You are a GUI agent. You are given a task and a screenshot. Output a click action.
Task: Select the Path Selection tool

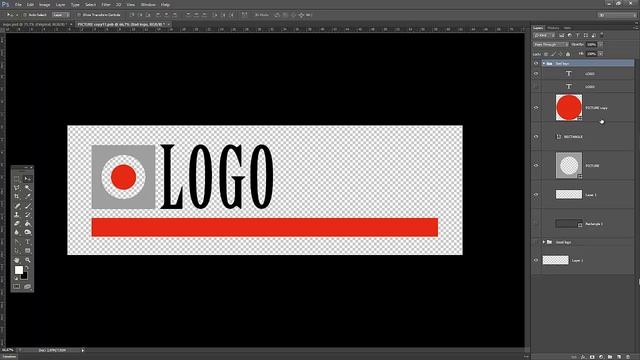tap(17, 251)
